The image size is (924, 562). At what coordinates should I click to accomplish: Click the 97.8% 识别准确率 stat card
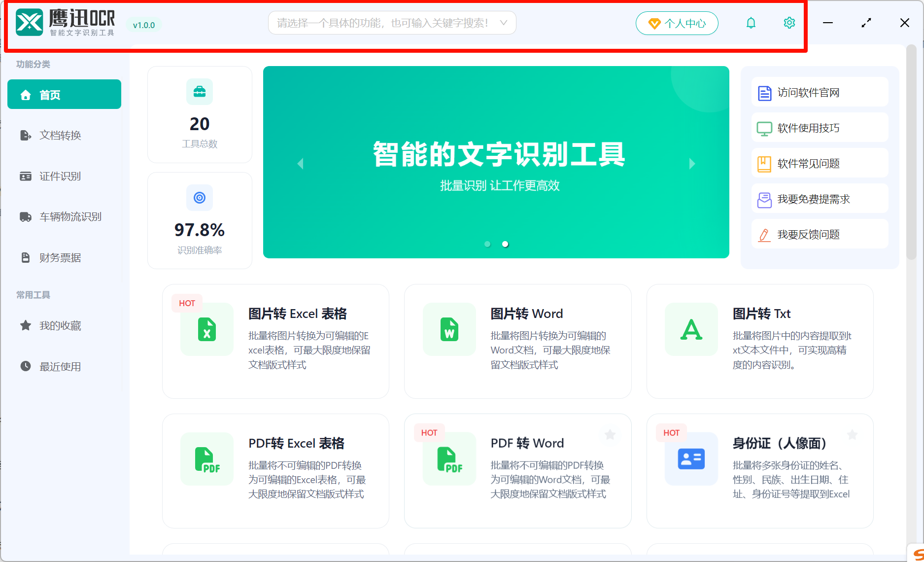click(200, 220)
